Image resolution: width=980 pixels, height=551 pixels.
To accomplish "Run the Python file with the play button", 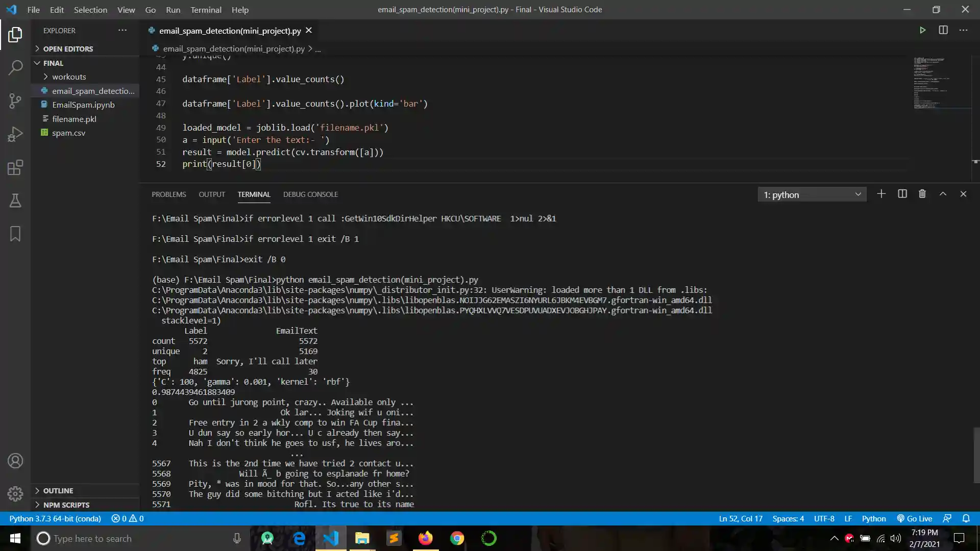I will [x=922, y=30].
